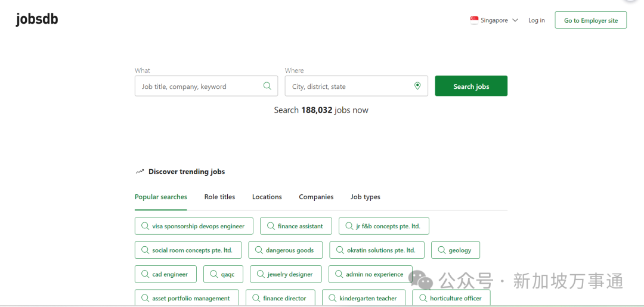
Task: Click the Discover trending jobs heading
Action: tap(187, 172)
